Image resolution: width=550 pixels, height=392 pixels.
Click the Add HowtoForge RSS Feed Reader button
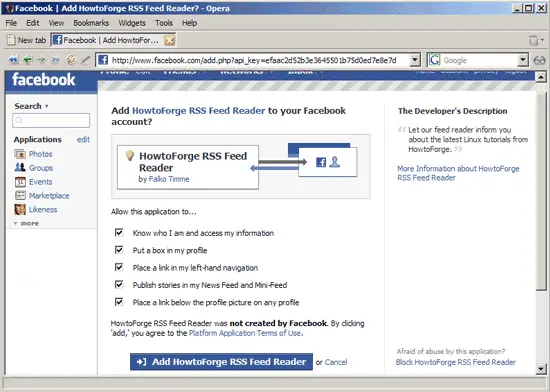[x=221, y=361]
